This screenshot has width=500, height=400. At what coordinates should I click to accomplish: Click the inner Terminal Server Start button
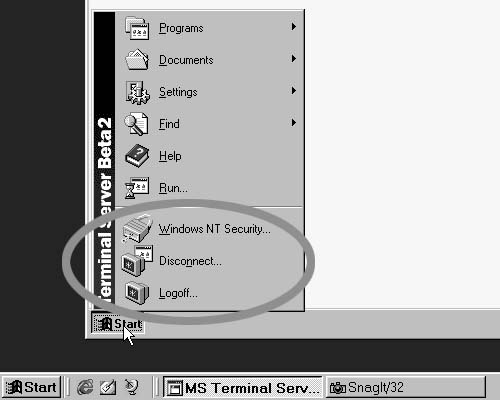tap(118, 323)
